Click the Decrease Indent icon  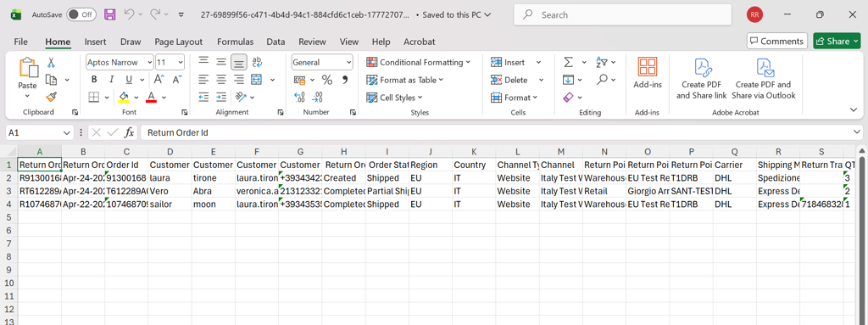(203, 98)
